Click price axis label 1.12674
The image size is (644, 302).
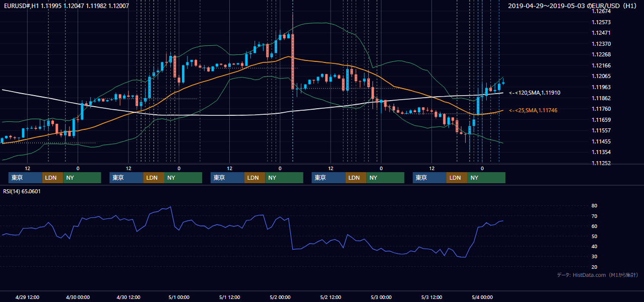point(601,11)
